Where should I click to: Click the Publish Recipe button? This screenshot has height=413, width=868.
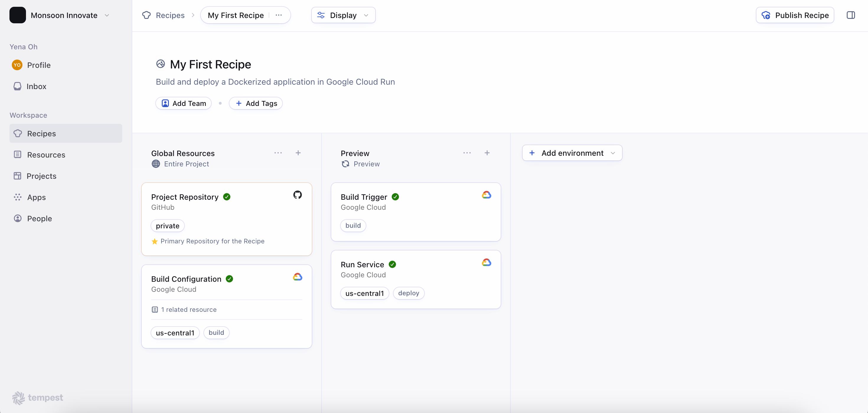(x=795, y=15)
